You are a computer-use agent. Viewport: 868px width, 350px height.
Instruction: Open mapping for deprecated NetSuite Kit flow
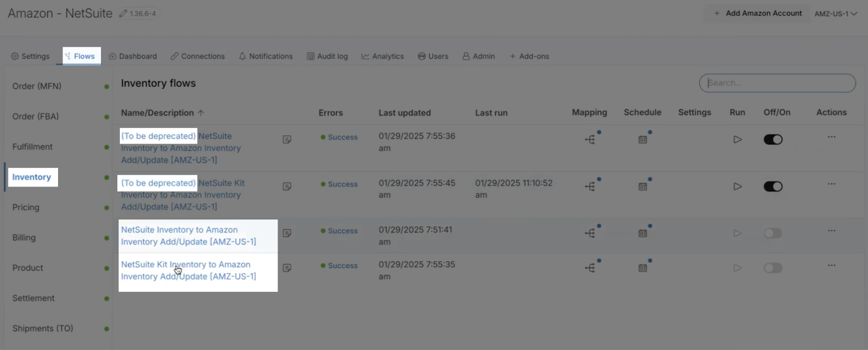click(x=590, y=186)
